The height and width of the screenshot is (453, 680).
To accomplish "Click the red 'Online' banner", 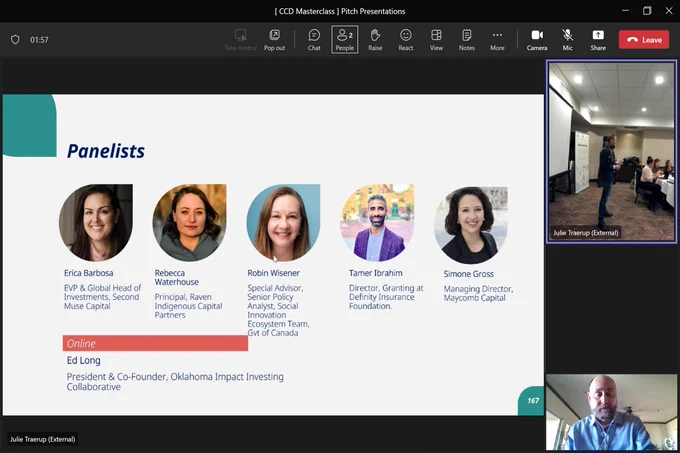I will 155,343.
